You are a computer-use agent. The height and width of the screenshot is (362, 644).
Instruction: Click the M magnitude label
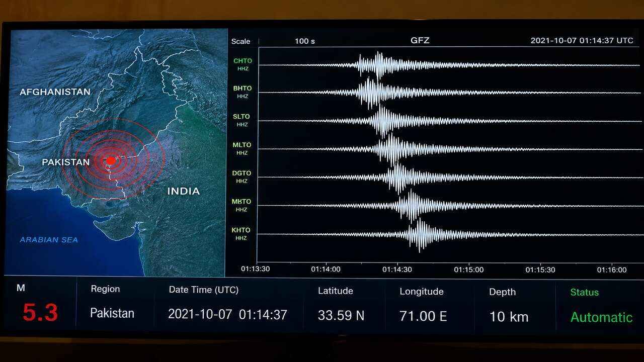pos(21,288)
